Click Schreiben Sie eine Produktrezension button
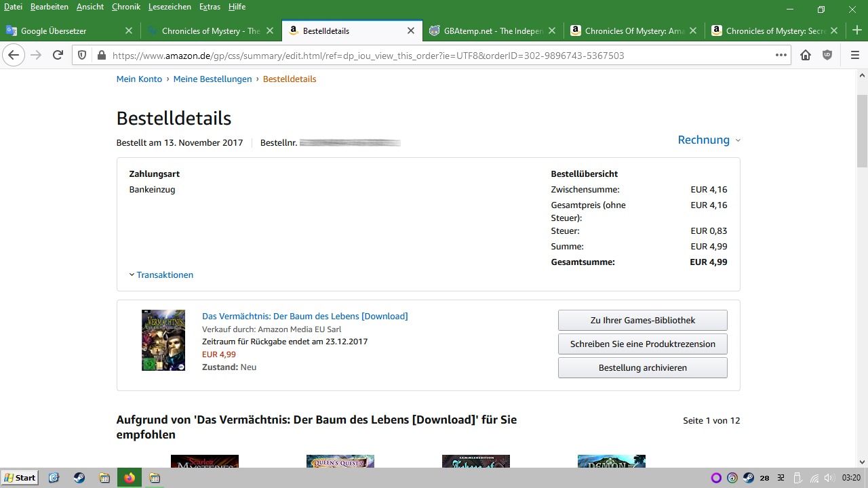The image size is (868, 488). coord(642,344)
